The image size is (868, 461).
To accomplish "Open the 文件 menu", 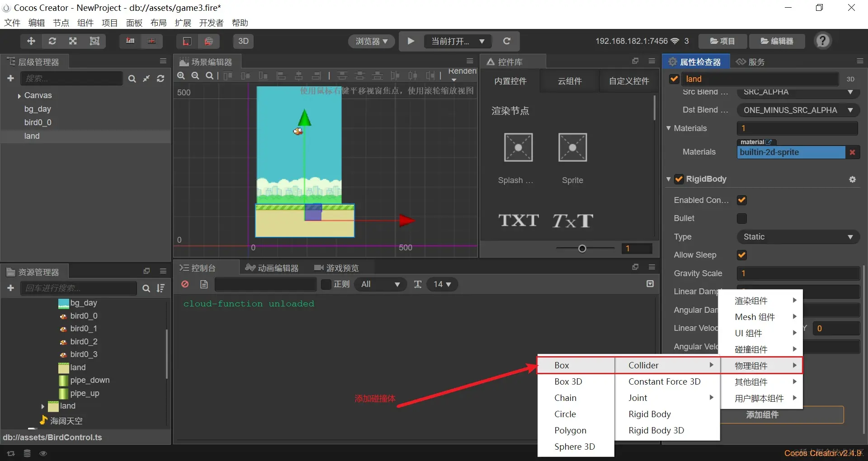I will point(12,23).
